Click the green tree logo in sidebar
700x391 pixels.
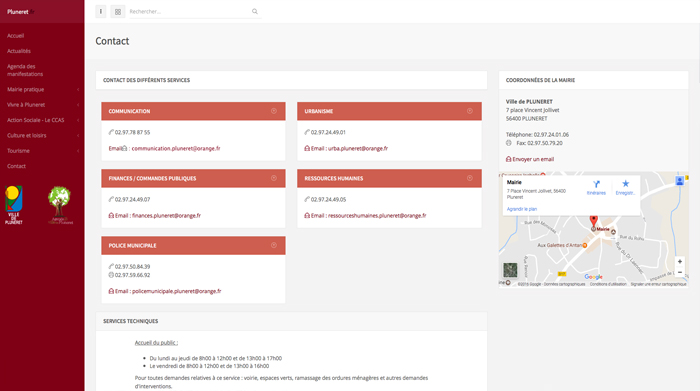(60, 205)
